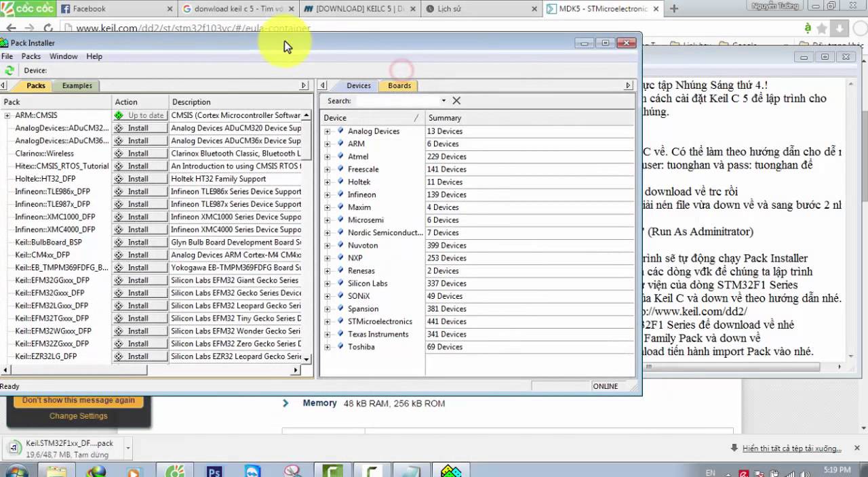Viewport: 868px width, 477px height.
Task: Select the Packs tab
Action: pyautogui.click(x=36, y=85)
